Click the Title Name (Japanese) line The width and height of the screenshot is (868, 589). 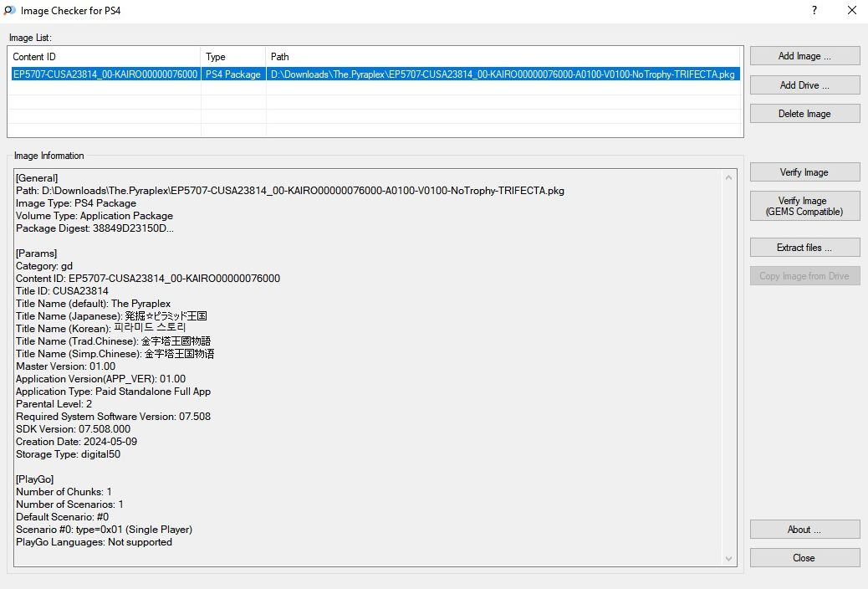tap(111, 315)
